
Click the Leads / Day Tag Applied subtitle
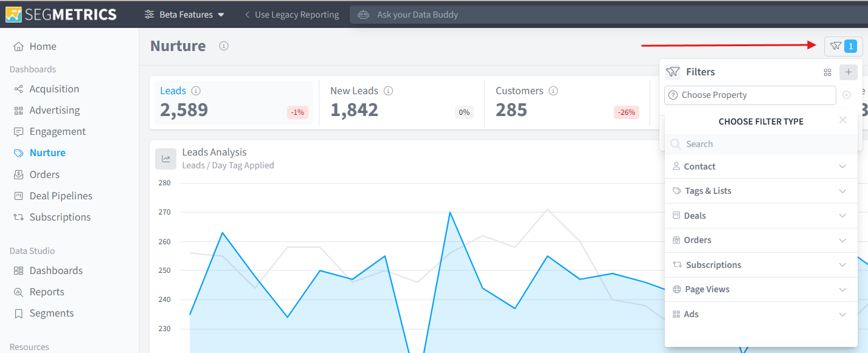click(x=228, y=165)
